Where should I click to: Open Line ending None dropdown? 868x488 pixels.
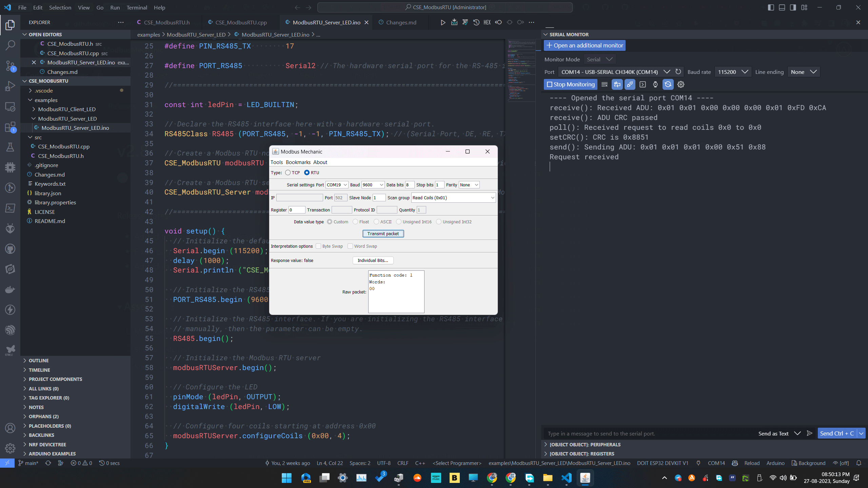[804, 72]
